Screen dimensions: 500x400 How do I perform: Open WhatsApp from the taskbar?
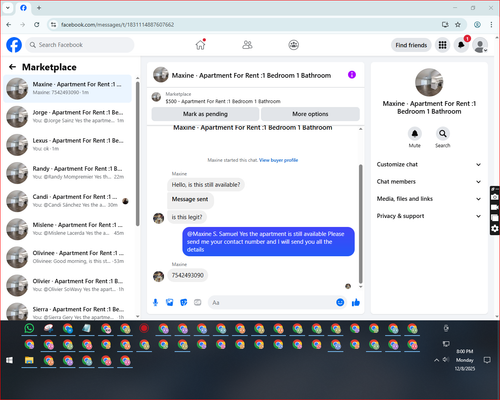[29, 329]
